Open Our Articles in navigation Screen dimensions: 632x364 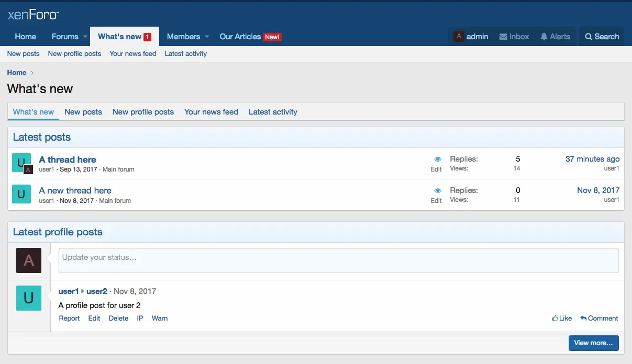[240, 37]
